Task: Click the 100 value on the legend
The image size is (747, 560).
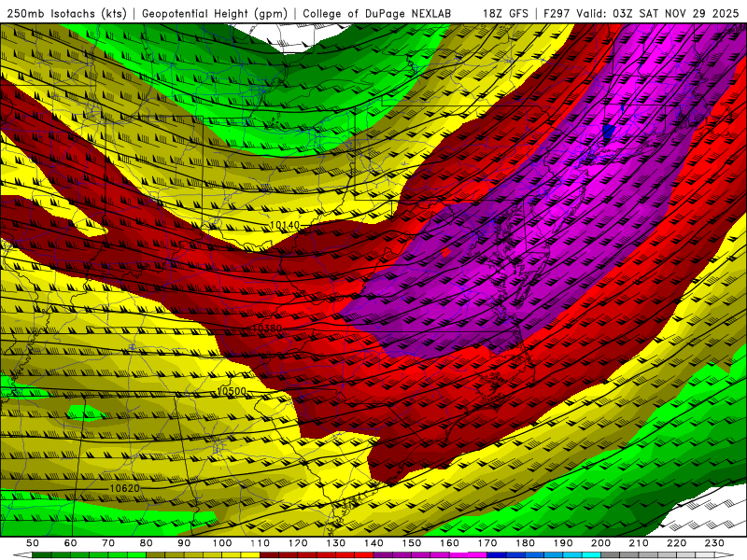Action: coord(222,543)
